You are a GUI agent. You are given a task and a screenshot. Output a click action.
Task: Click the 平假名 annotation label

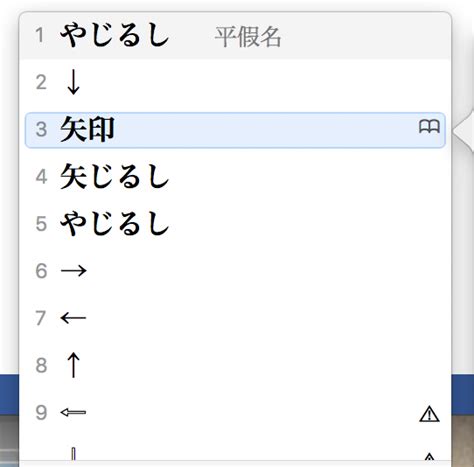(x=248, y=37)
